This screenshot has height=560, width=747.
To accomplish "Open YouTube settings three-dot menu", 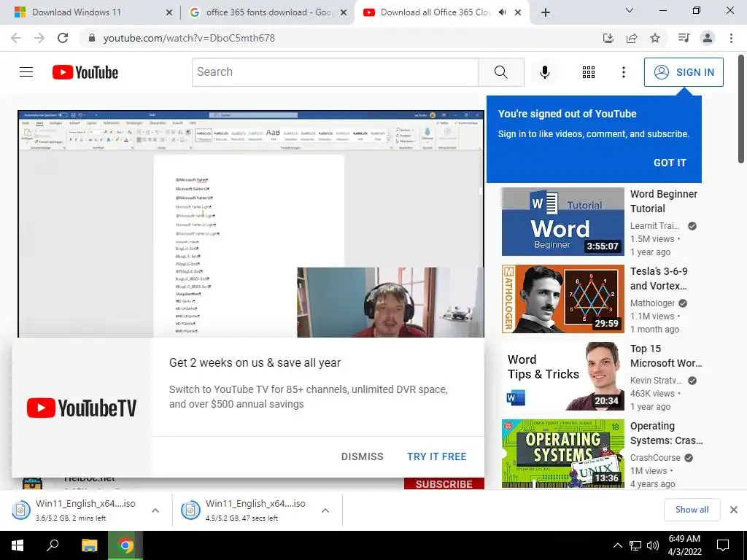I will click(x=623, y=72).
